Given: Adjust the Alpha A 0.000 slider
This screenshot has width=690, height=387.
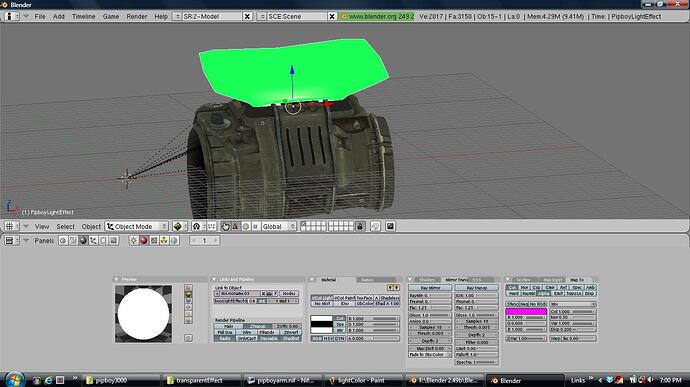Looking at the screenshot, I should pos(373,339).
